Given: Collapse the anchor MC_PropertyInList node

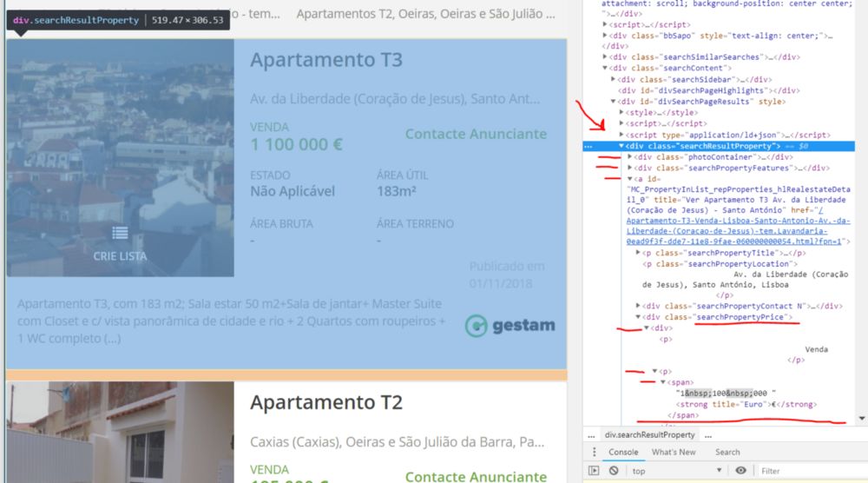Looking at the screenshot, I should [629, 179].
